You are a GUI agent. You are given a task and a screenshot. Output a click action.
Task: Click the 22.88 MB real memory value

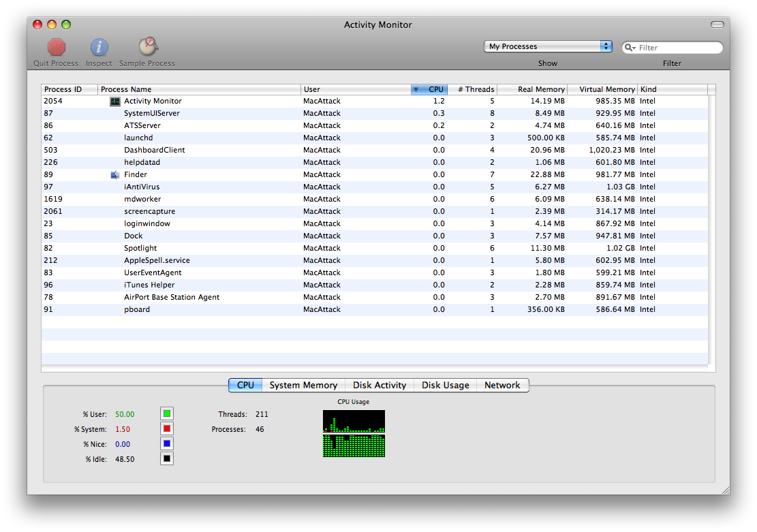point(547,175)
